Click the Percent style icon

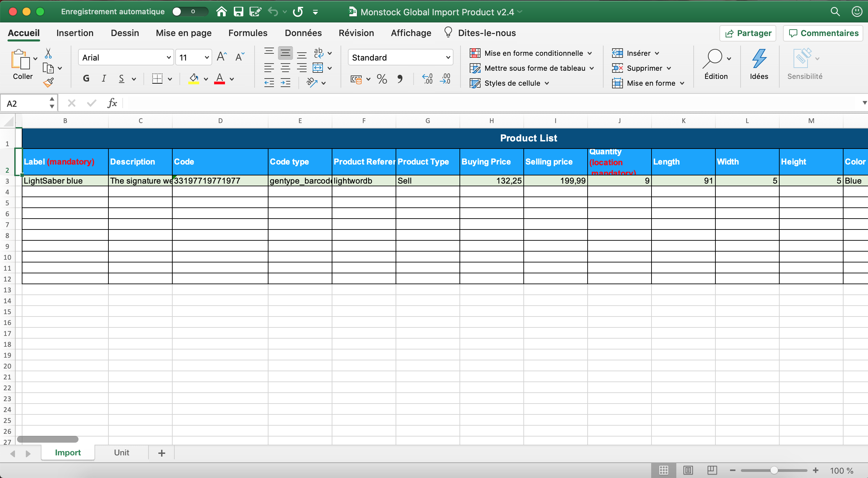click(382, 79)
